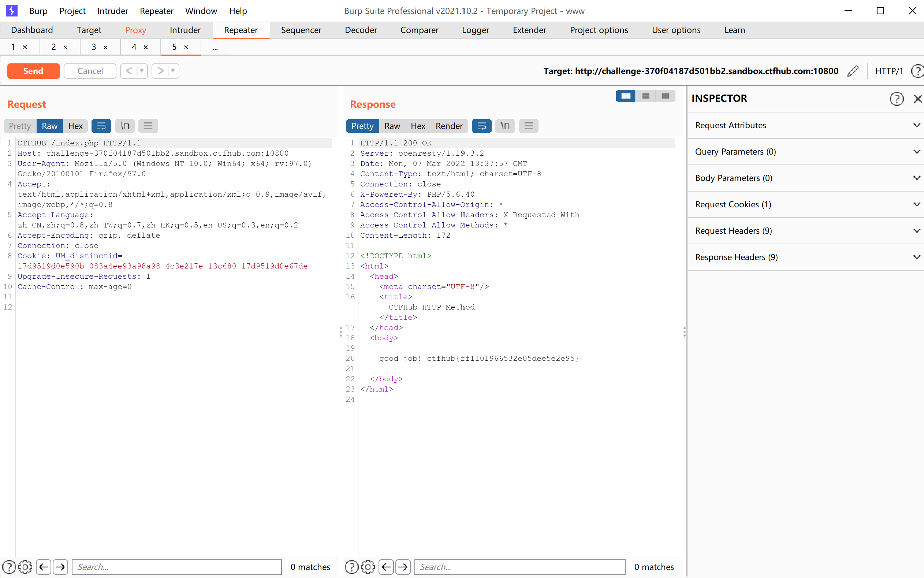The height and width of the screenshot is (578, 924).
Task: Open the Request pane hamburger options menu
Action: pyautogui.click(x=148, y=126)
